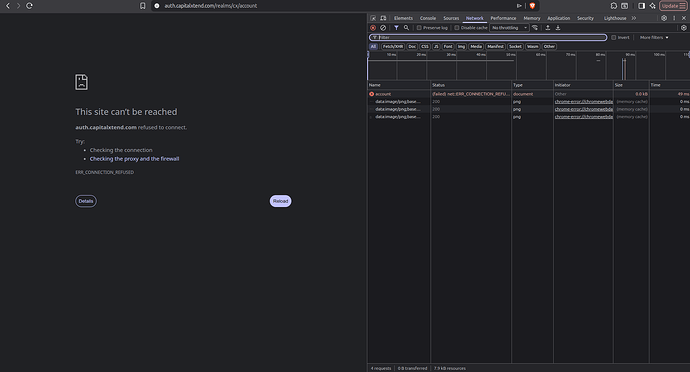
Task: Click the browser back arrow
Action: [x=7, y=6]
